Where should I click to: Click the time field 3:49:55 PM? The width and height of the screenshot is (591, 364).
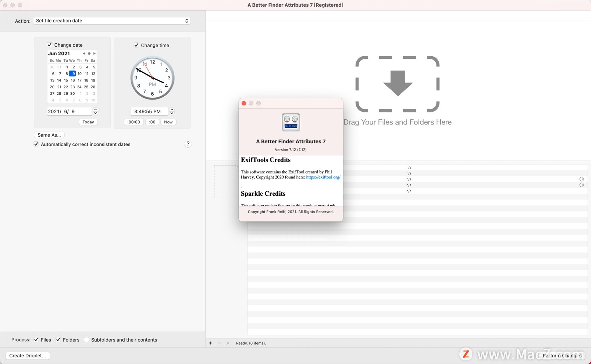click(x=149, y=111)
